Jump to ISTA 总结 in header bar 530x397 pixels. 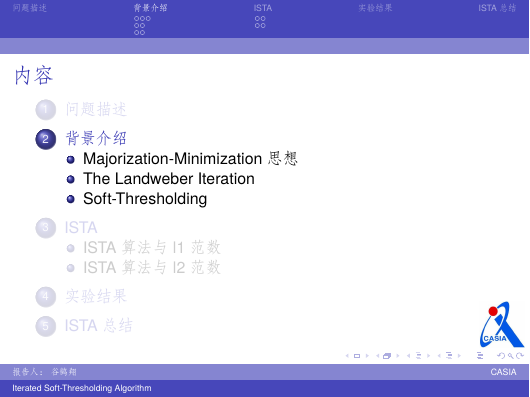(497, 8)
